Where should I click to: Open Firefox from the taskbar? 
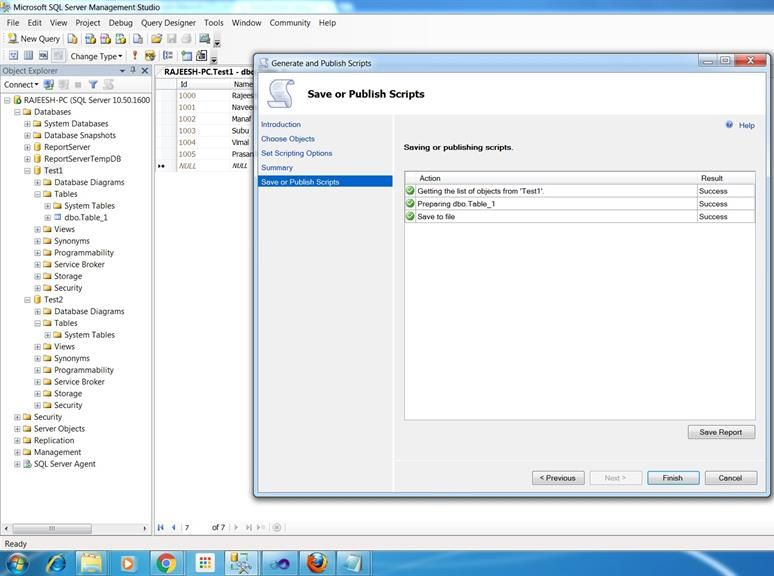tap(316, 563)
